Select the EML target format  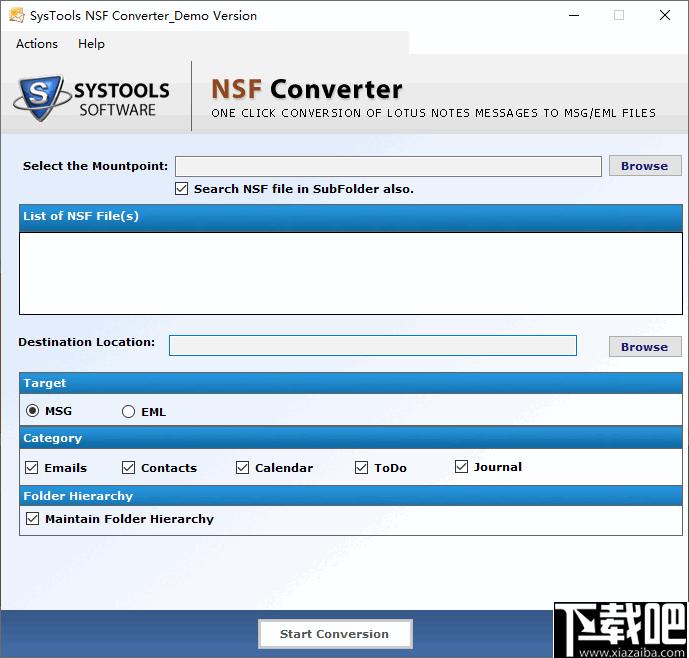tap(128, 412)
